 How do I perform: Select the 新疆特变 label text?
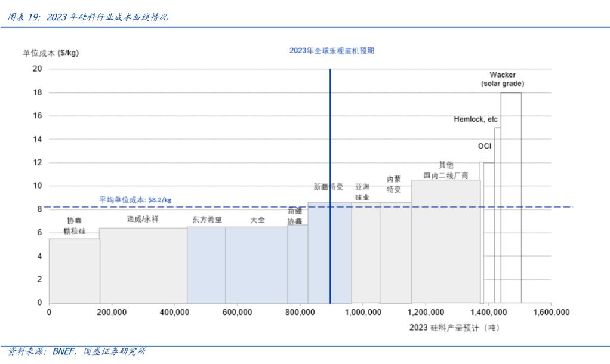[x=329, y=187]
